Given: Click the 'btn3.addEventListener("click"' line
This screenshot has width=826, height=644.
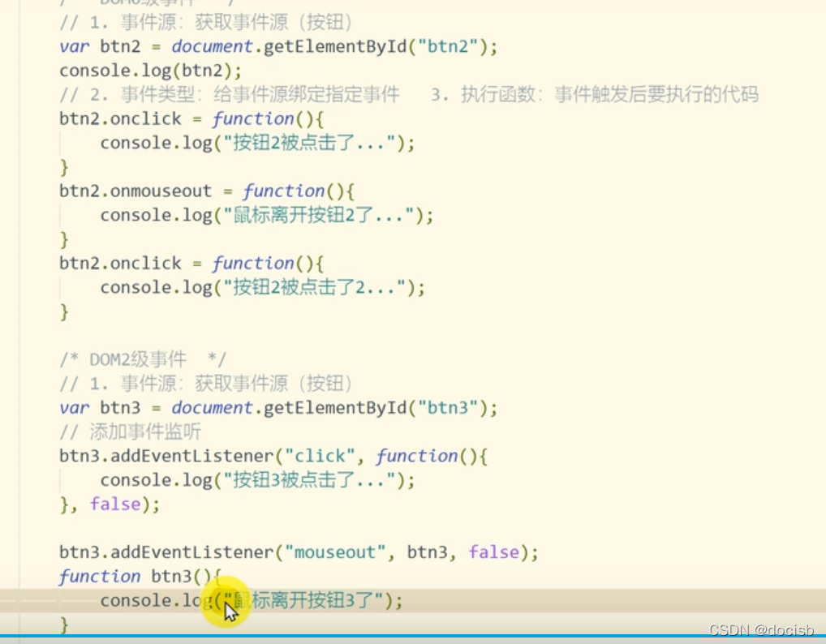Looking at the screenshot, I should pyautogui.click(x=273, y=456).
